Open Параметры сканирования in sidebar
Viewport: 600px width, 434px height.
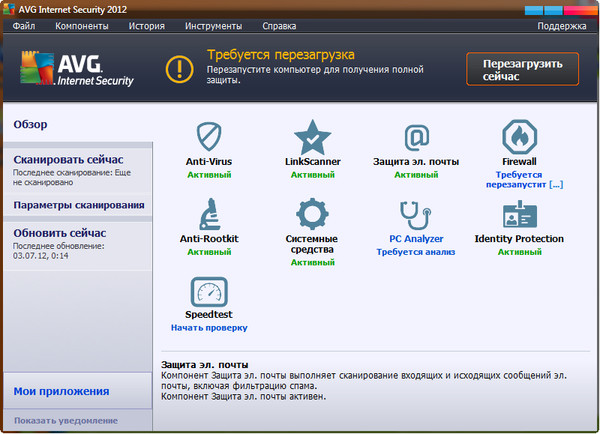tap(78, 205)
